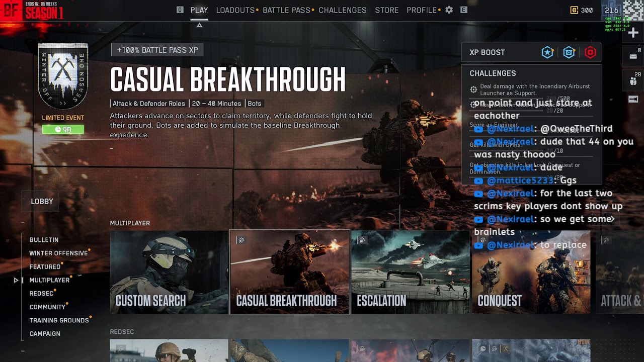Click the 20 – 40 Minutes tag
This screenshot has width=644, height=362.
click(x=216, y=104)
